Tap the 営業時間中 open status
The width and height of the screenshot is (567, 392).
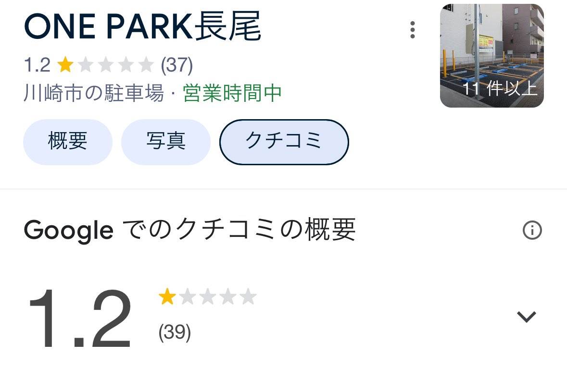point(232,93)
